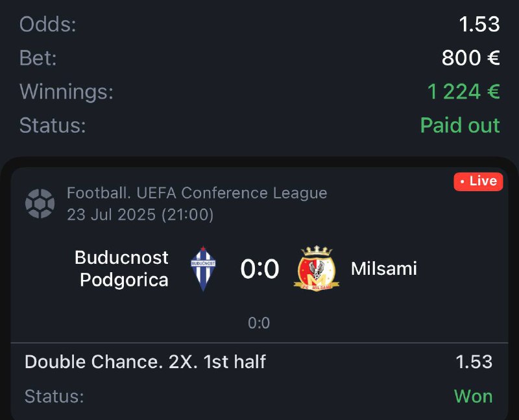519x420 pixels.
Task: Click the red Live badge
Action: 478,181
